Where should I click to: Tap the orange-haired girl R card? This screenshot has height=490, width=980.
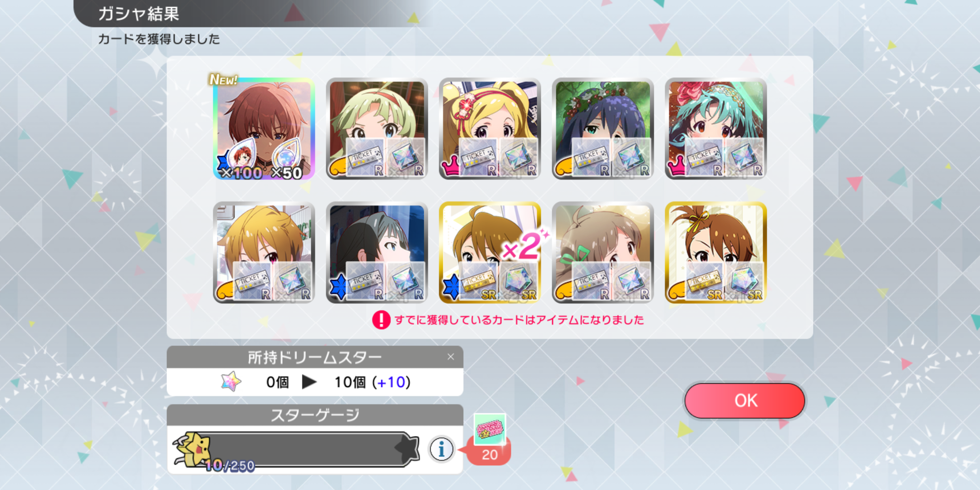click(264, 253)
